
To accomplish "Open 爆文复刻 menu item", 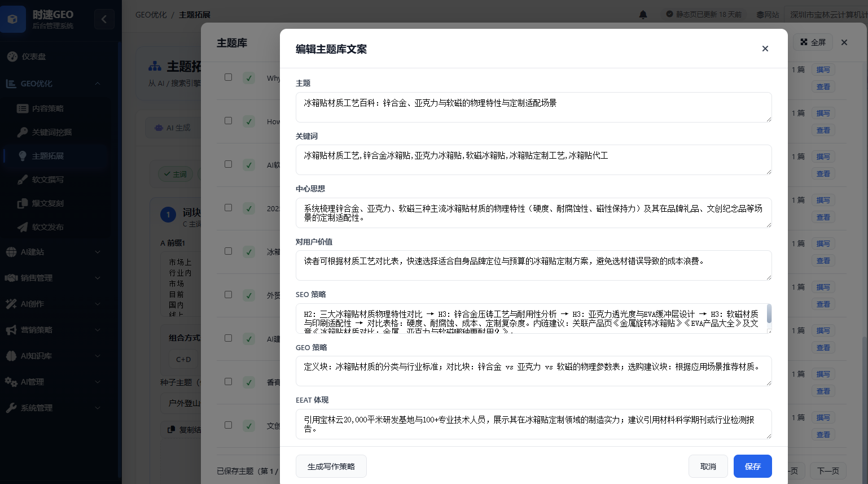I will pos(48,203).
